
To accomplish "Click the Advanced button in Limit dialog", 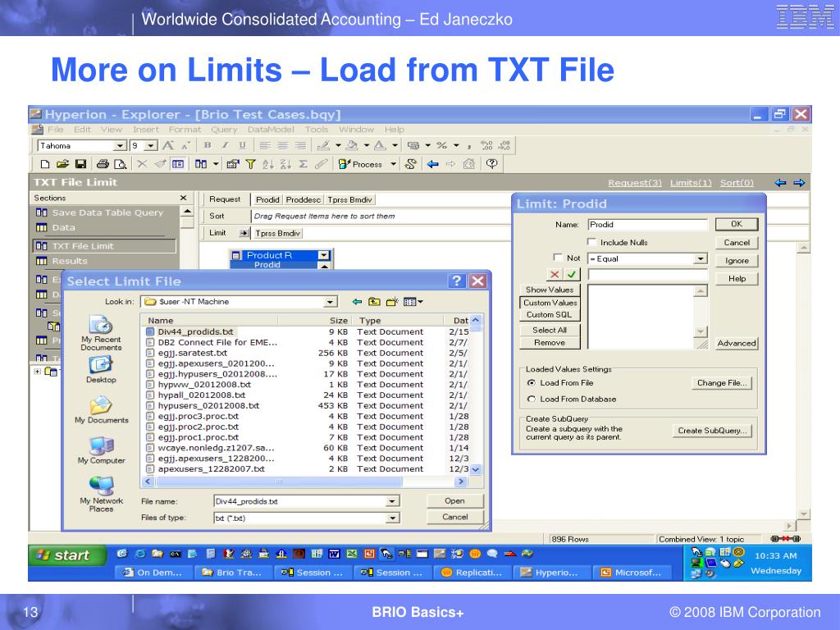I will [737, 343].
